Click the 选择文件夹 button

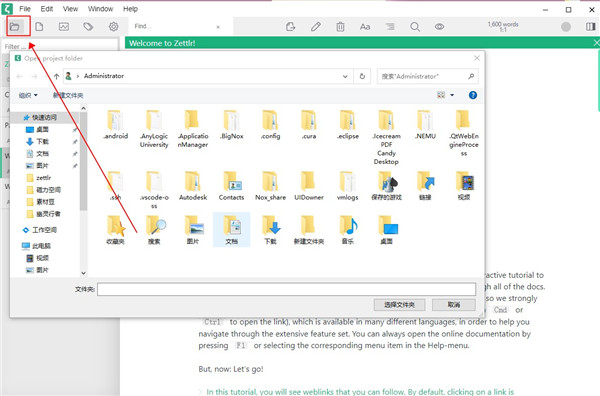coord(399,305)
